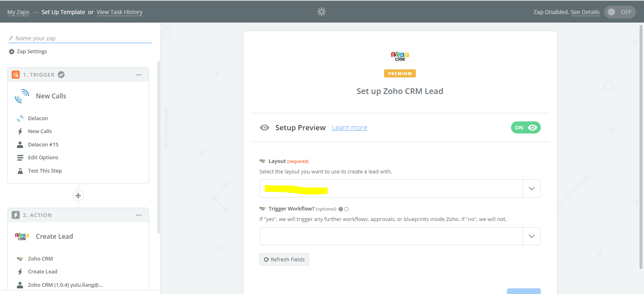
Task: Click the Zoho CRM logo beside Create Lead
Action: tap(22, 236)
